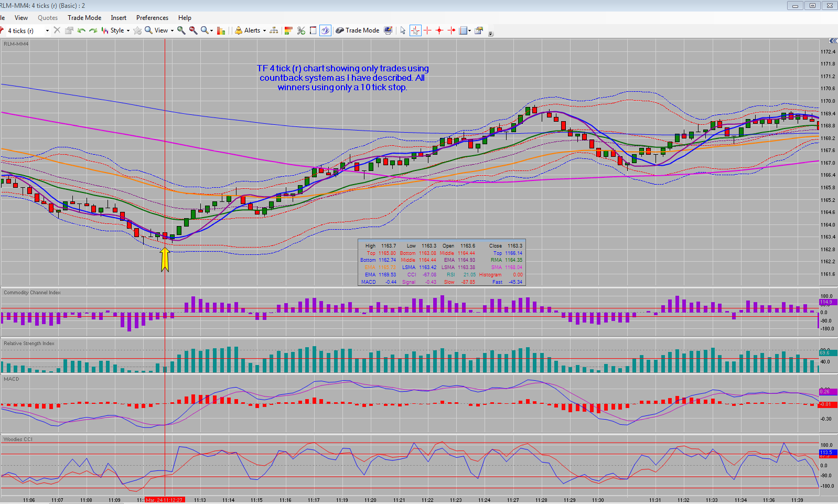This screenshot has height=504, width=838.
Task: Click the yellow up arrow marker on chart
Action: (165, 260)
